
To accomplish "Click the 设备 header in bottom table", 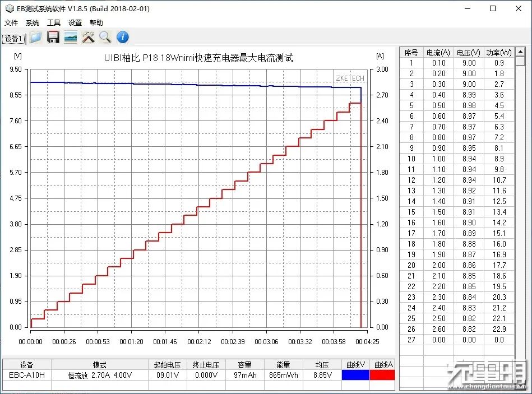I will pyautogui.click(x=27, y=365).
